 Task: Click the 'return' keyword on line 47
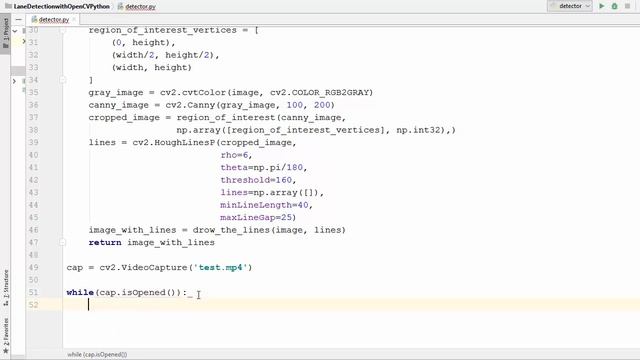105,242
